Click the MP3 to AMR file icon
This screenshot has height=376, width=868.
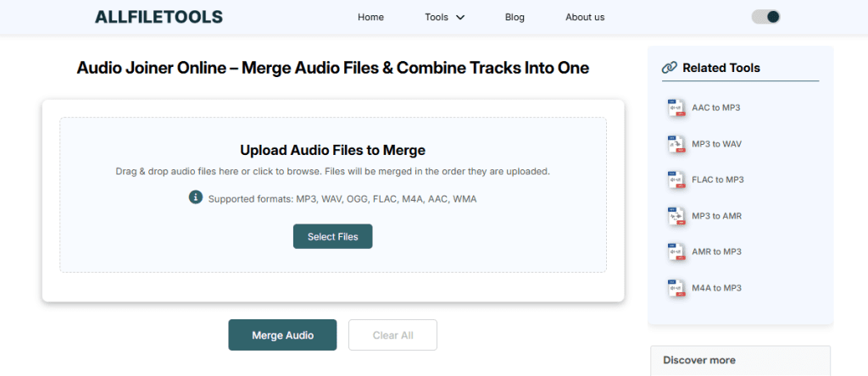[676, 216]
